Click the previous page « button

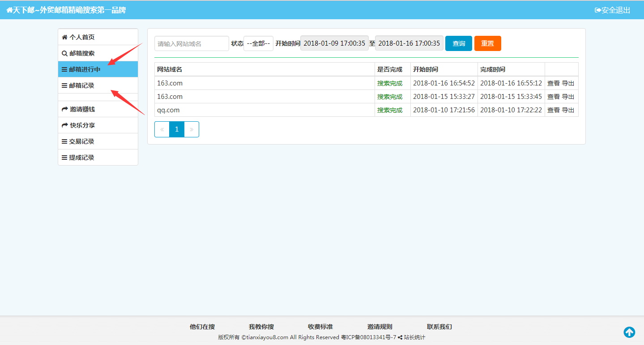pyautogui.click(x=162, y=129)
